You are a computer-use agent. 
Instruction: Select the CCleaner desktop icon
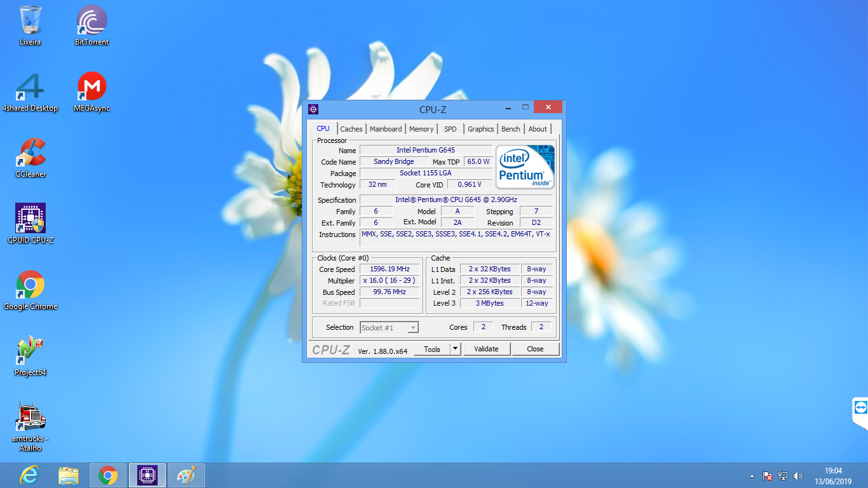click(30, 158)
